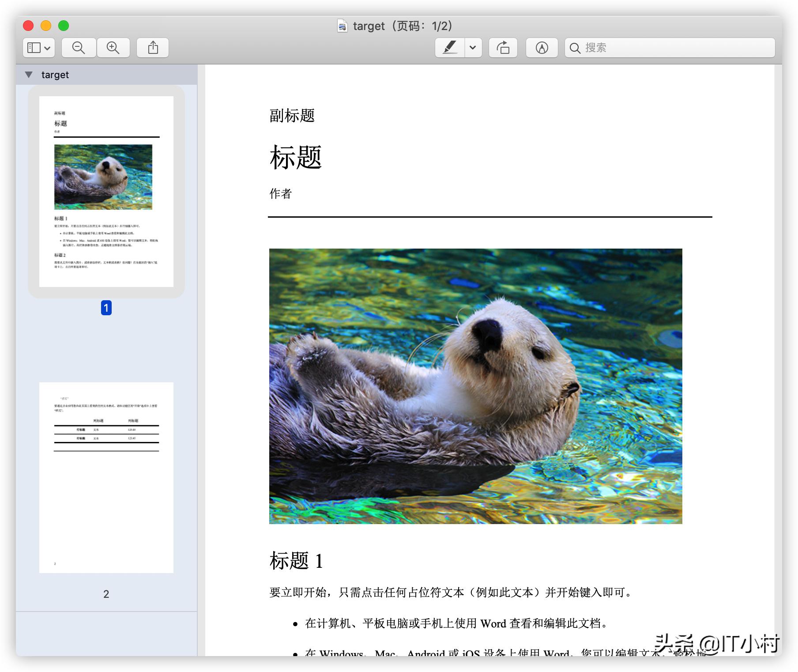
Task: Toggle the Markup toolbar visibility
Action: click(542, 48)
